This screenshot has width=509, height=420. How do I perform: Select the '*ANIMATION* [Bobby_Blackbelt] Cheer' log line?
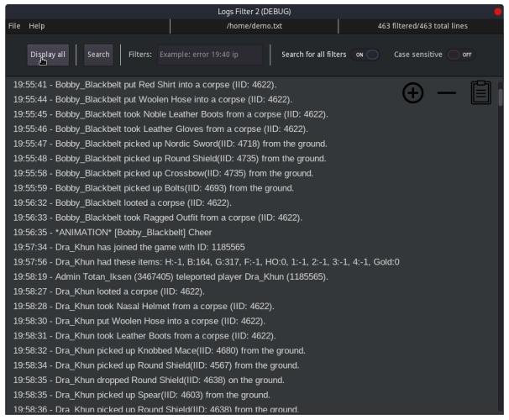pyautogui.click(x=113, y=232)
